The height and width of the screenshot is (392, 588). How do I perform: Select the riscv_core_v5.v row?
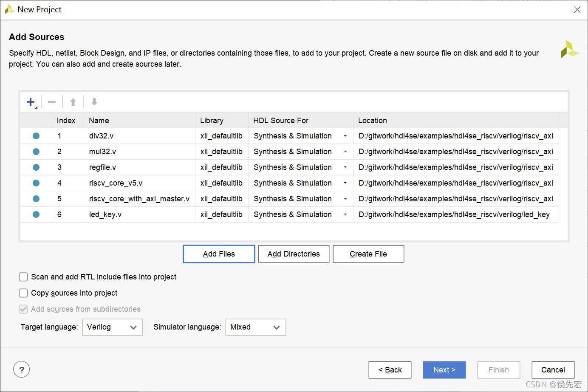[x=116, y=183]
